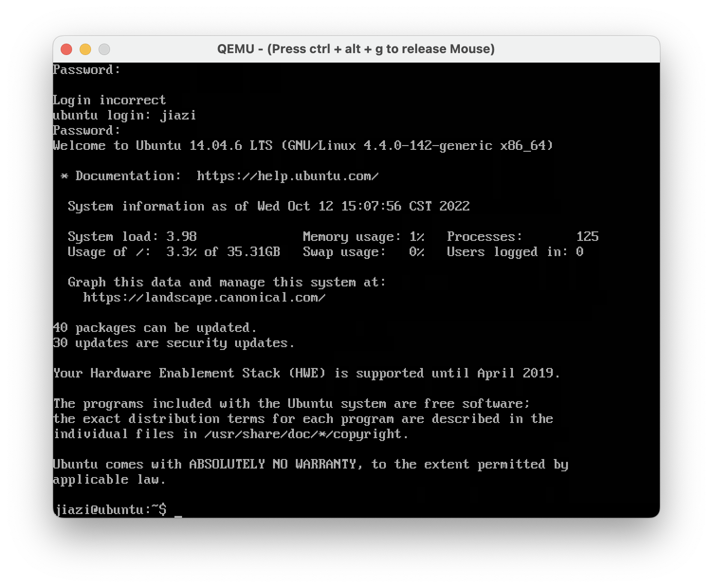Screen dimensions: 713x588
Task: Click the 'System load: 3.98' value
Action: (132, 237)
